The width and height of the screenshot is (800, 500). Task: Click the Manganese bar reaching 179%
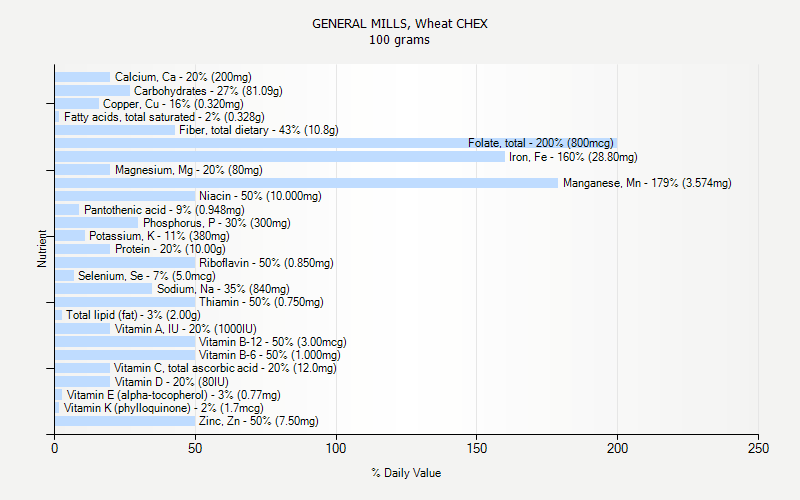click(306, 183)
